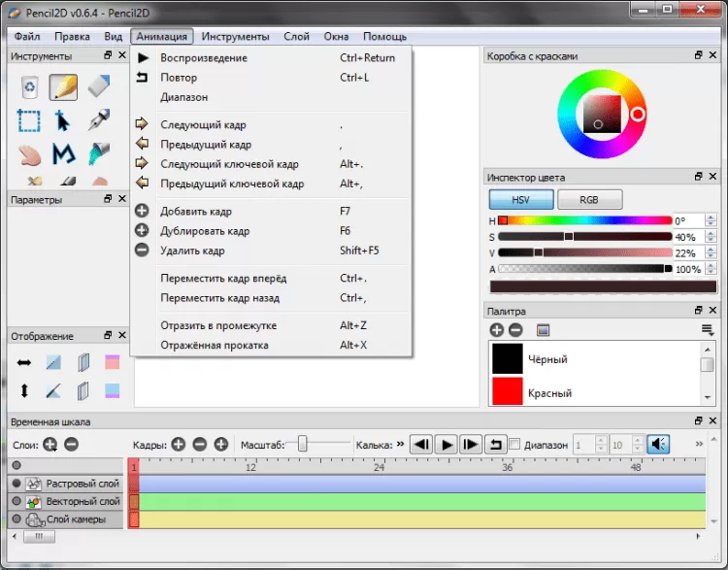Toggle visibility of Растровый слой
The width and height of the screenshot is (728, 570).
[17, 484]
